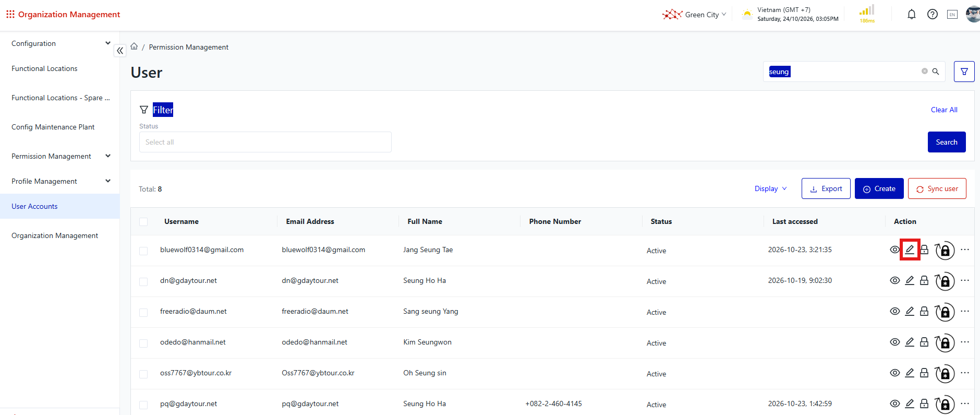Select the dn@gdaytour.net row checkbox
The height and width of the screenshot is (415, 980).
(143, 282)
